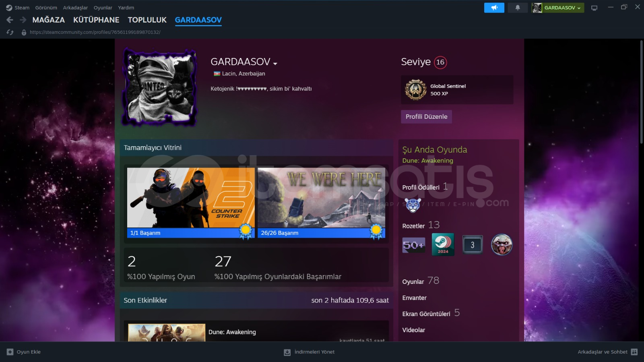This screenshot has height=362, width=644.
Task: Open the friends chat icon at bottom right
Action: click(x=634, y=352)
